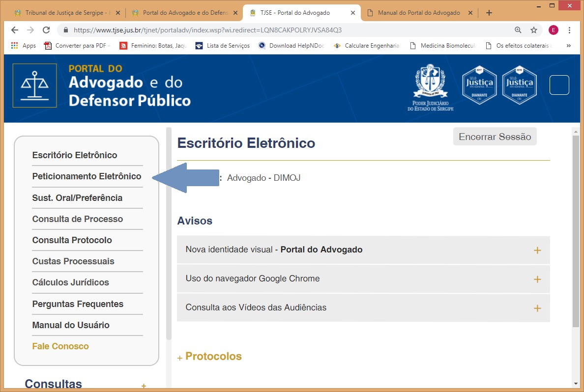
Task: Open Peticionamento Eletrônico in sidebar menu
Action: point(87,176)
